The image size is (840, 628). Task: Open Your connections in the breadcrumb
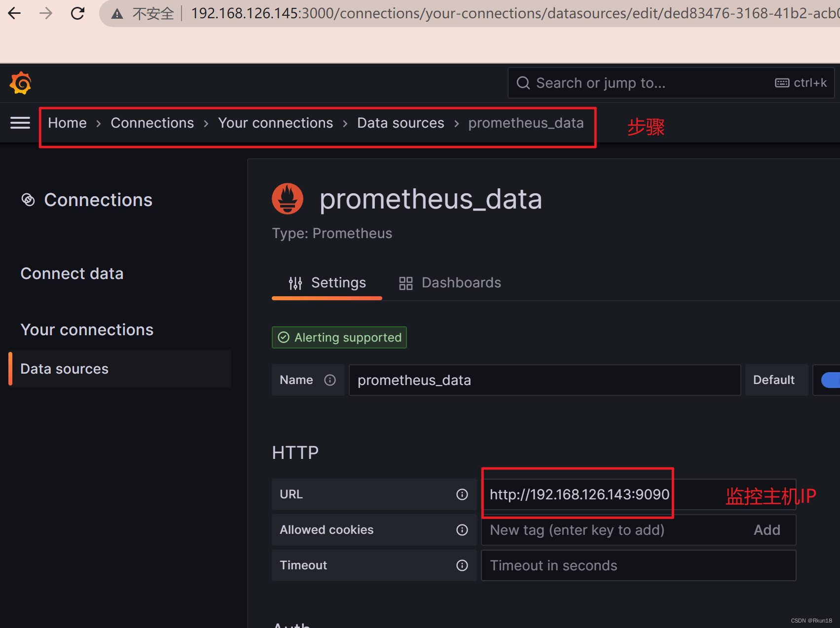pos(276,123)
